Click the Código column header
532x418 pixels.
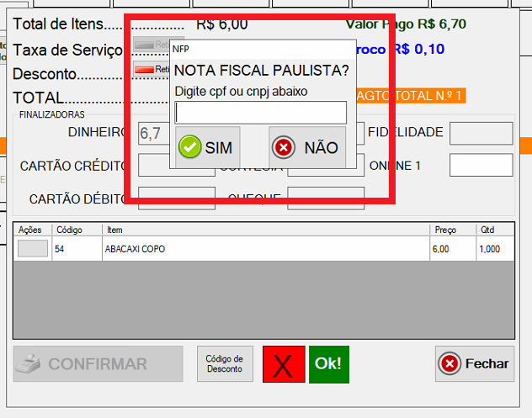[x=77, y=230]
